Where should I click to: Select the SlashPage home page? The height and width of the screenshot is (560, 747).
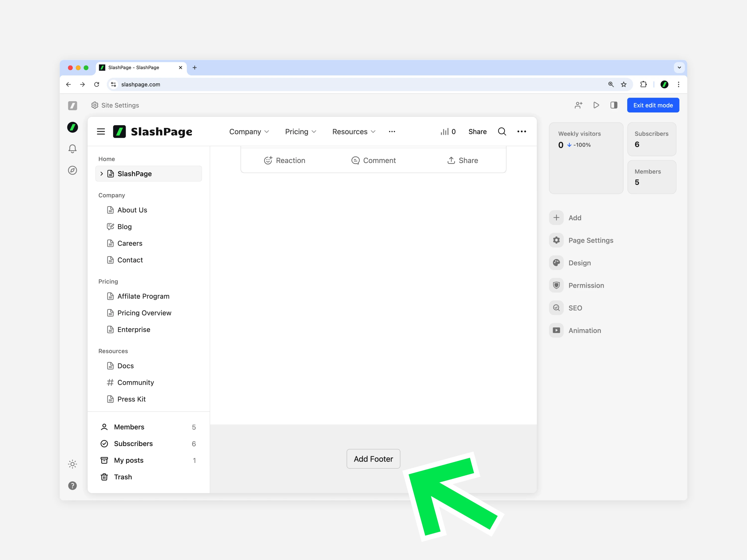click(x=149, y=174)
